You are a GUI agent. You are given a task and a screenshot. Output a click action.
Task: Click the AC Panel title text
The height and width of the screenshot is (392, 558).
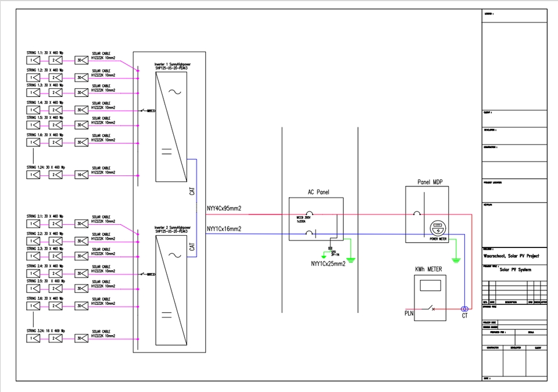(x=319, y=192)
